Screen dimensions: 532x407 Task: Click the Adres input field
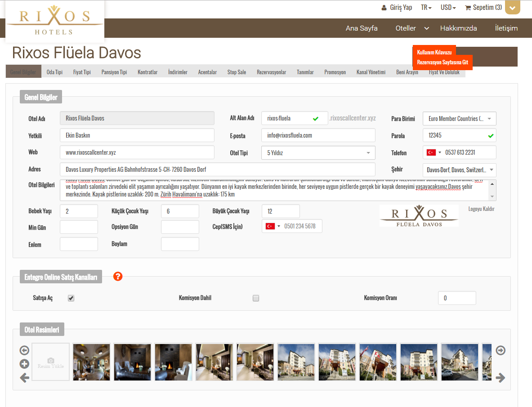click(218, 170)
